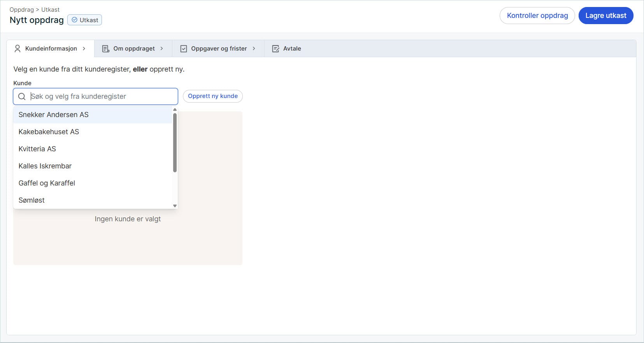Click the magnifier icon in the Kunde search
644x343 pixels.
[x=22, y=96]
